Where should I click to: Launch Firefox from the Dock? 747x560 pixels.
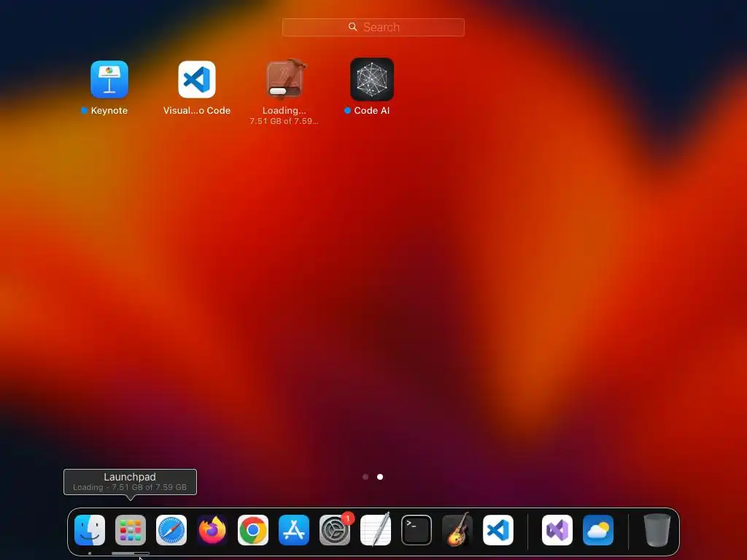click(x=212, y=530)
